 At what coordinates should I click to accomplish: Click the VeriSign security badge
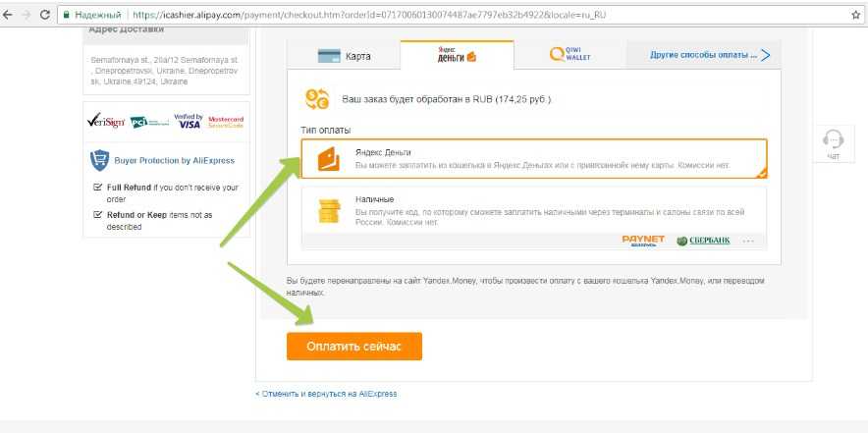tap(106, 122)
